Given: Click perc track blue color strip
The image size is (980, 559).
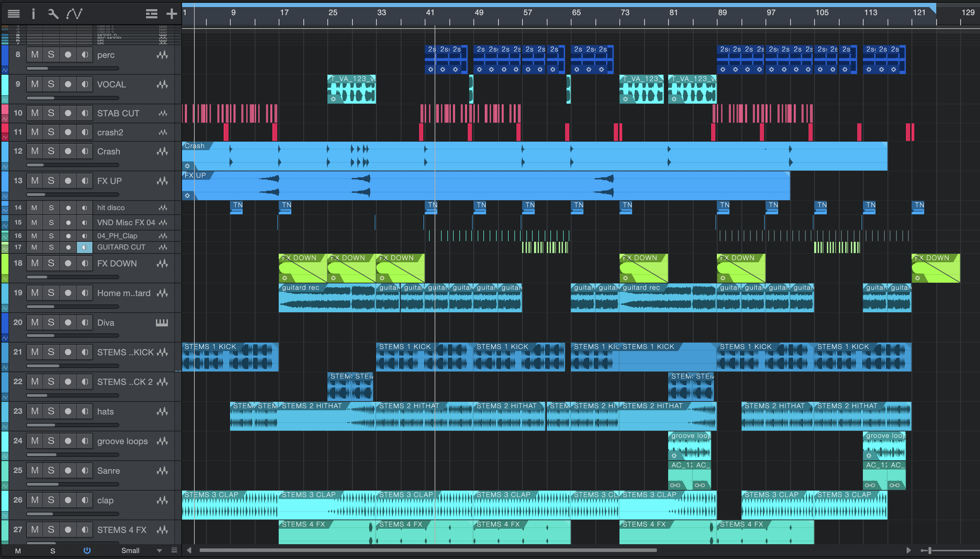Looking at the screenshot, I should [x=5, y=56].
